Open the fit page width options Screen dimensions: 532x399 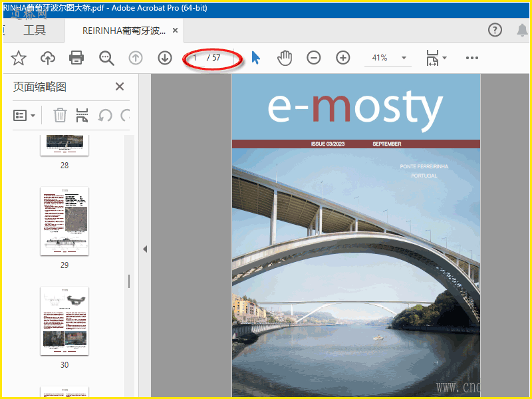pyautogui.click(x=432, y=58)
